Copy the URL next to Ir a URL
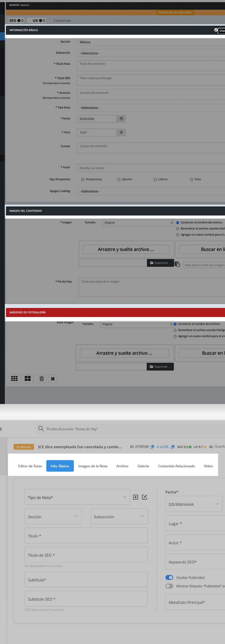The height and width of the screenshot is (644, 225). coord(172,447)
